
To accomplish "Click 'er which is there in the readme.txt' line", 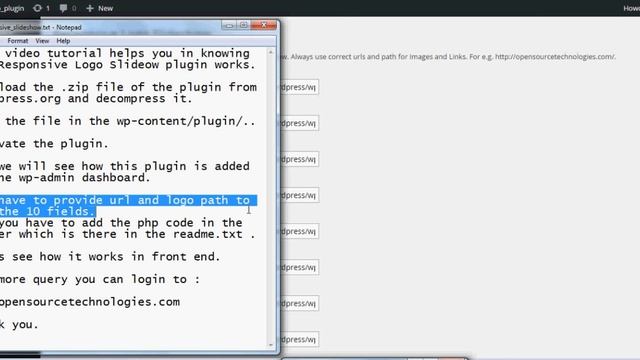I will 127,234.
